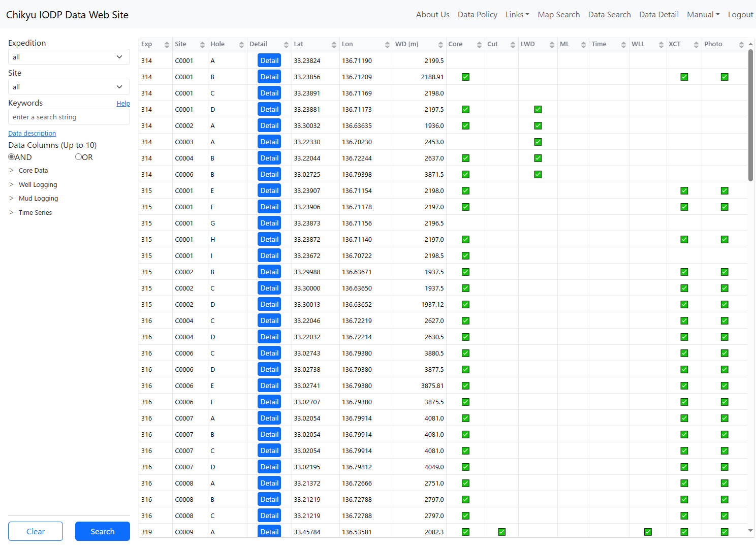Open the Expedition dropdown

click(69, 57)
